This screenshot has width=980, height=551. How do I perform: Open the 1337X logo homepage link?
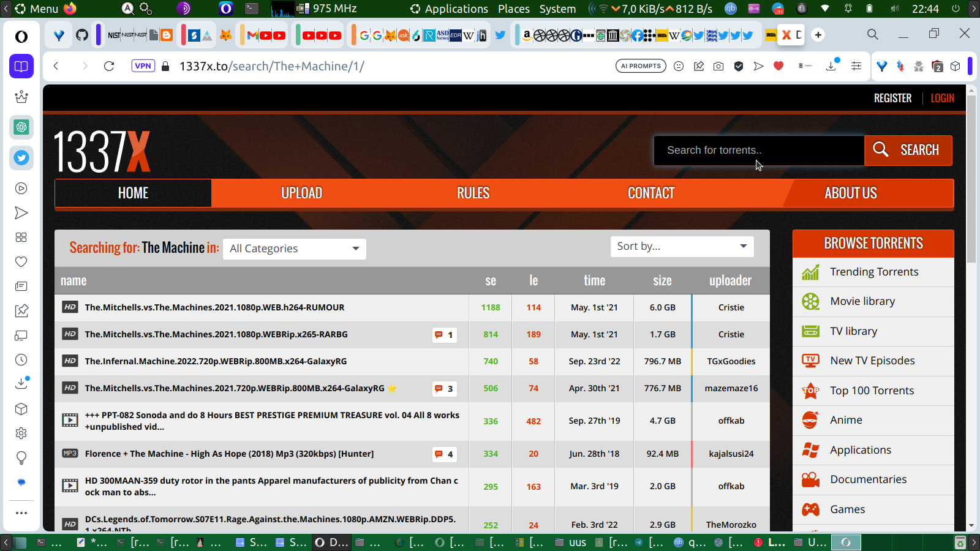tap(102, 151)
